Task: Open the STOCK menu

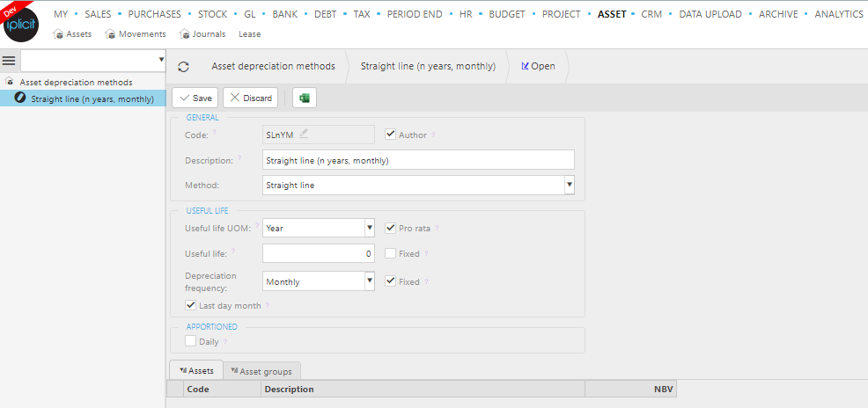Action: point(212,14)
